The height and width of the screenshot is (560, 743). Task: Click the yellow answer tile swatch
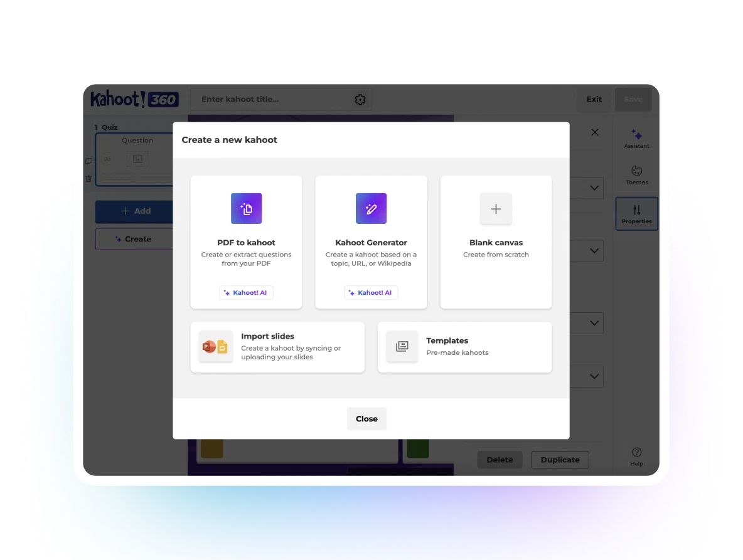coord(212,448)
